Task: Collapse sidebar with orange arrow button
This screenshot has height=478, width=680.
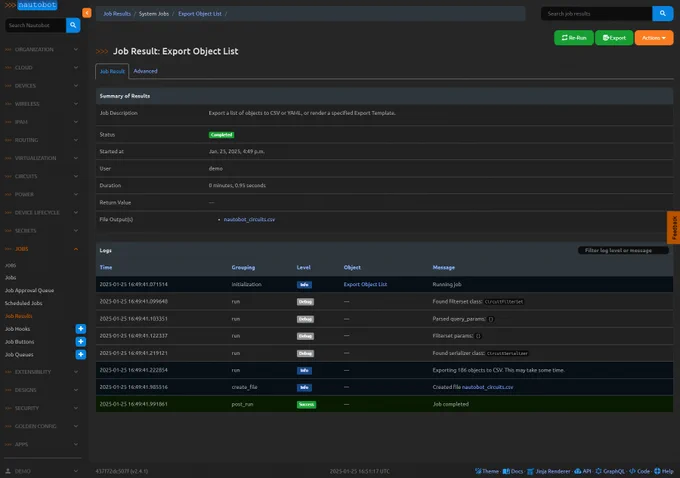Action: (87, 13)
